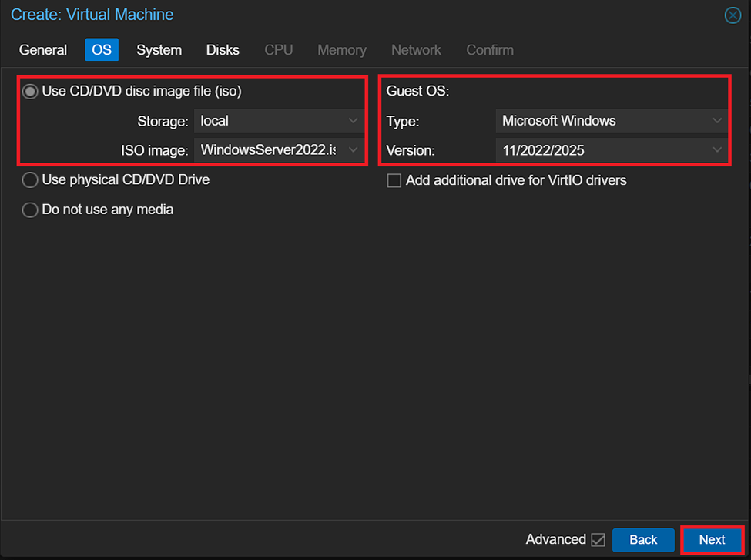Enable additional drive for VirtIO drivers
The height and width of the screenshot is (560, 751).
point(394,181)
